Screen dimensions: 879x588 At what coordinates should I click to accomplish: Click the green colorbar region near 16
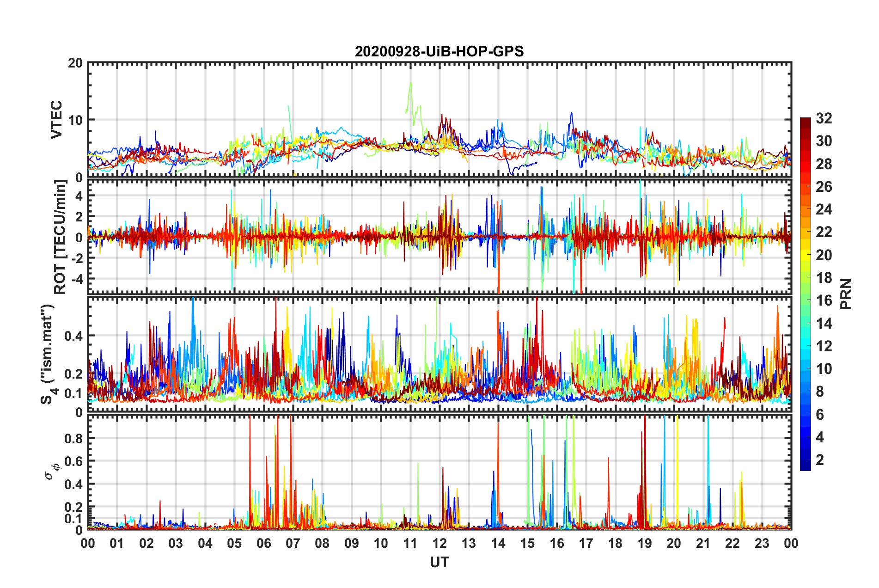805,300
